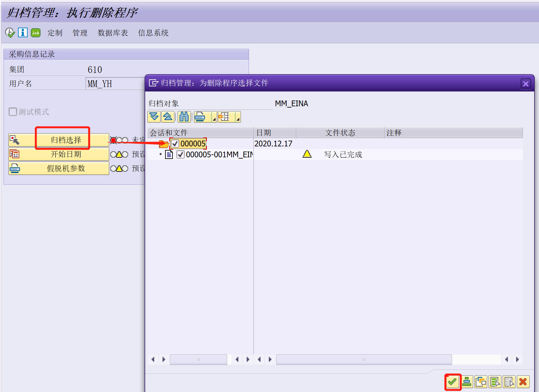This screenshot has height=392, width=539.
Task: Click the green-blue stacked bars icon
Action: (x=467, y=382)
